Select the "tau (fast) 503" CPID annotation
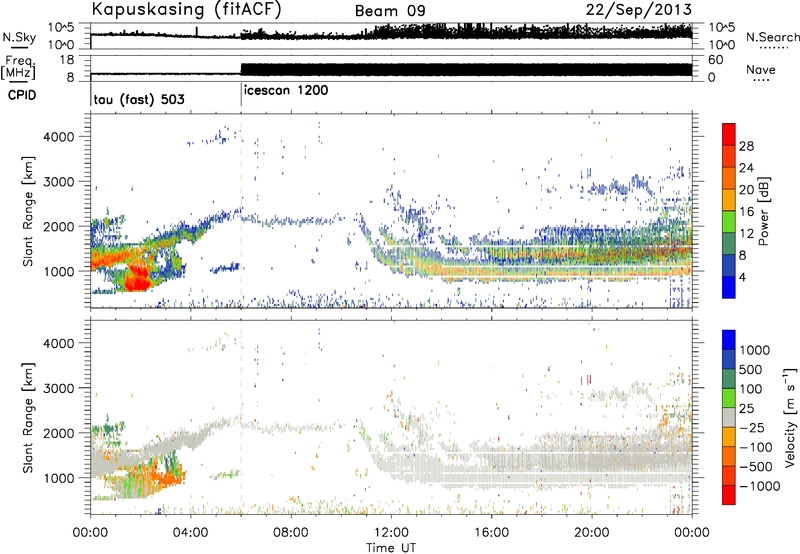Viewport: 800px width, 554px height. [139, 99]
